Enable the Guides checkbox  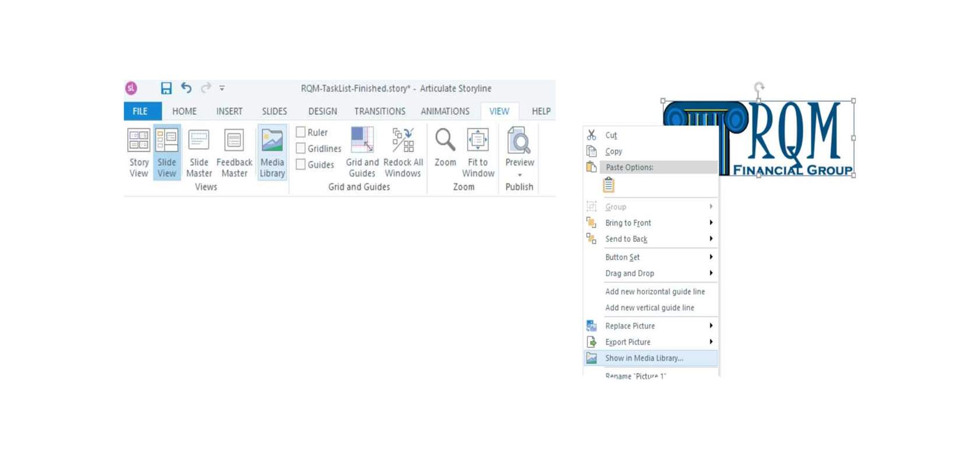pyautogui.click(x=301, y=164)
